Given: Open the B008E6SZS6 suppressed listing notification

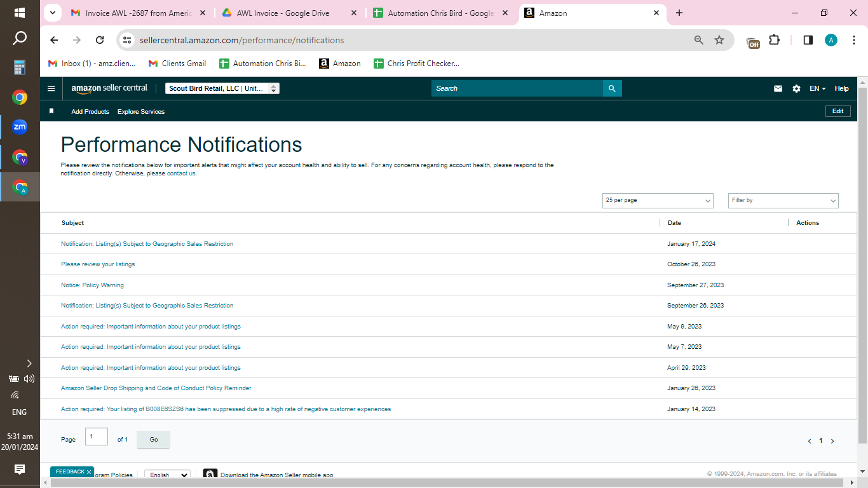Looking at the screenshot, I should point(226,409).
